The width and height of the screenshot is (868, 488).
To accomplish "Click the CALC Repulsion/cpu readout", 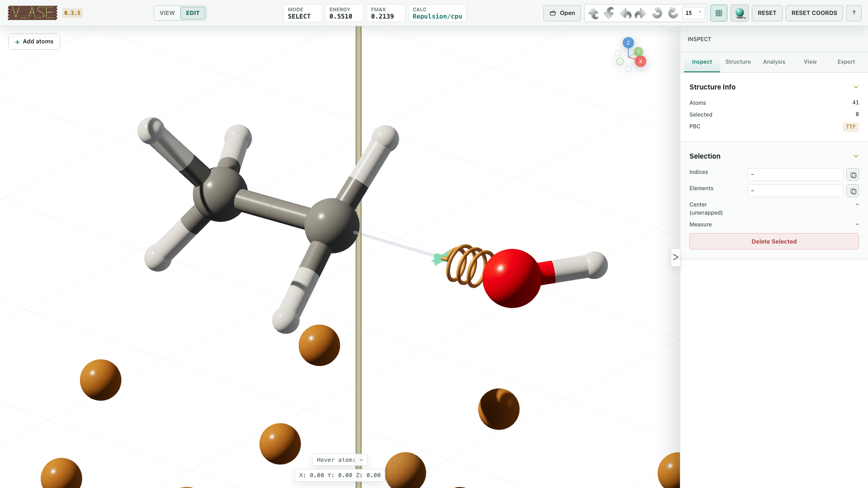I will coord(437,13).
